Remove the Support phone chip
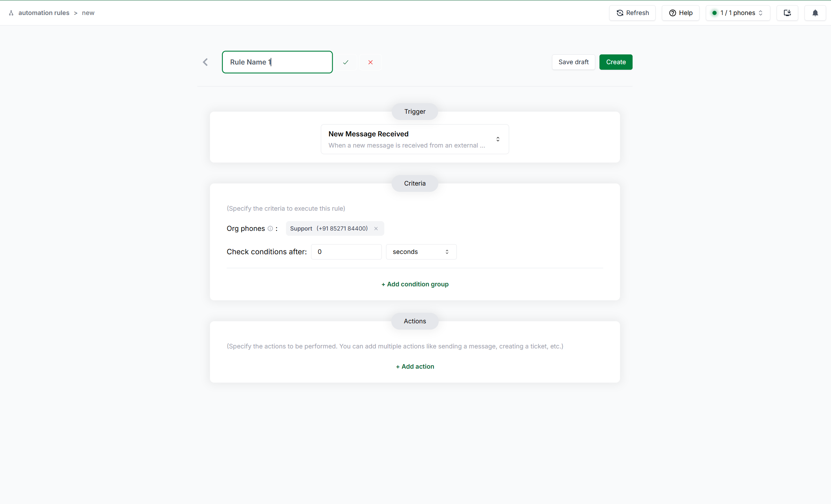831x504 pixels. coord(376,229)
